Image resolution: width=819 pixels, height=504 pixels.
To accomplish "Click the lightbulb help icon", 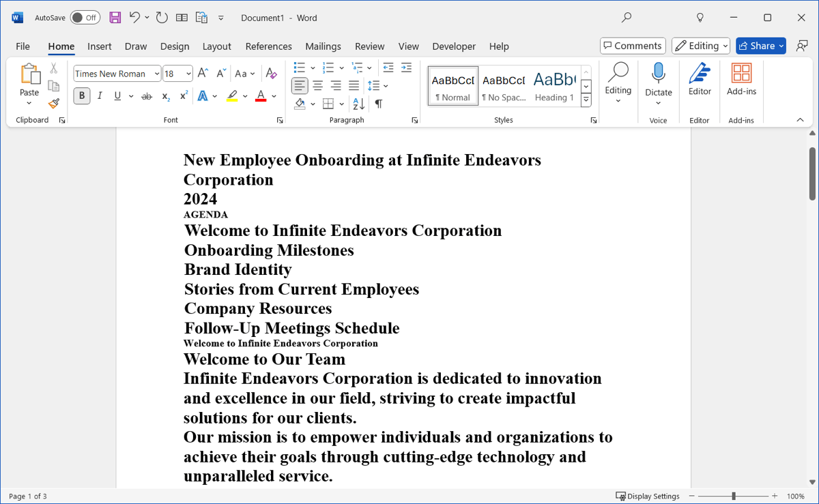I will click(x=700, y=18).
